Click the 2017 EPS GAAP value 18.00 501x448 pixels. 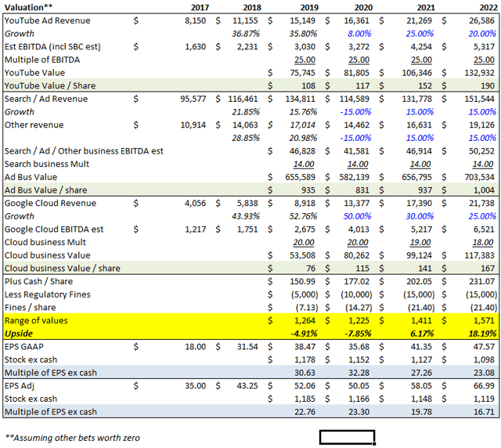(195, 347)
